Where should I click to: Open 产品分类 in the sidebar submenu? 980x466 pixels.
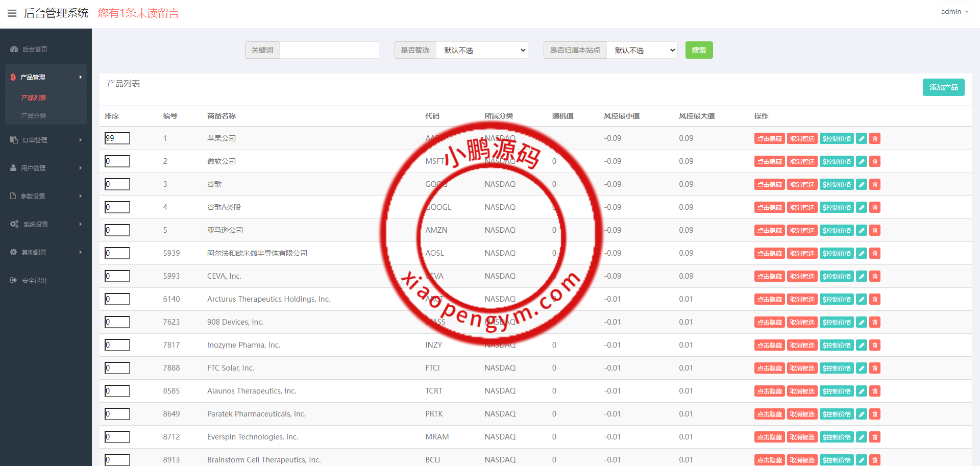(x=34, y=116)
